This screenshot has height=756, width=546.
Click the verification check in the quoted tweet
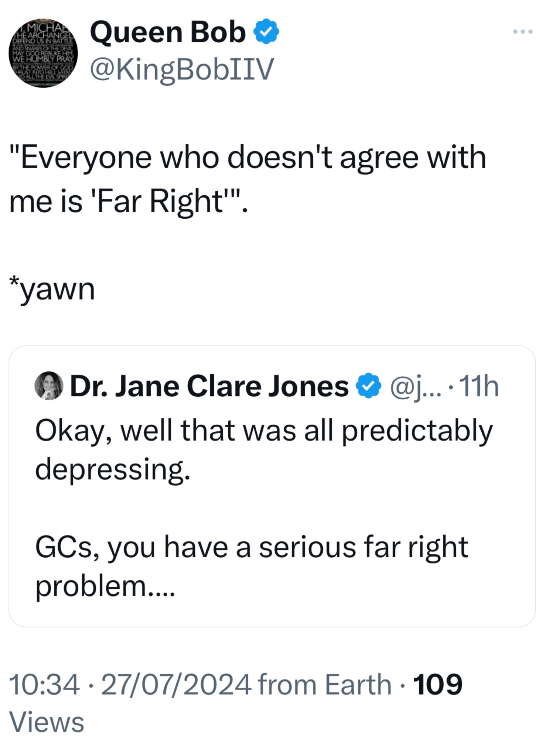[x=368, y=386]
